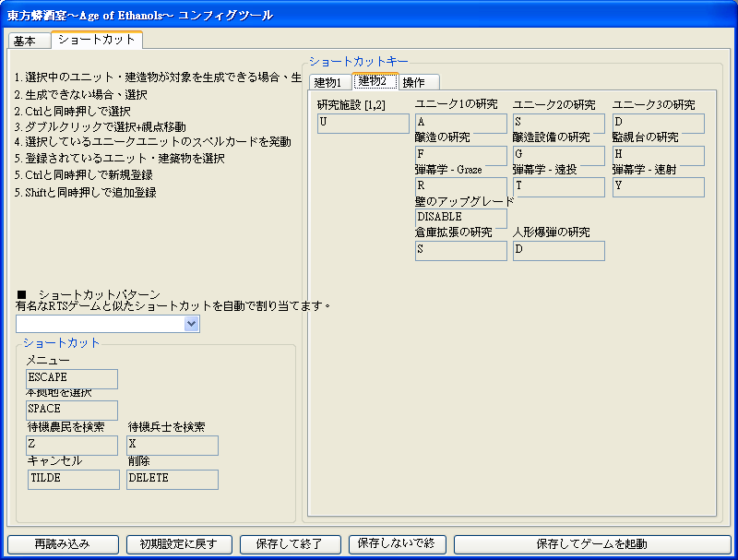Switch to the 基本 tab
The height and width of the screenshot is (560, 738).
click(26, 42)
